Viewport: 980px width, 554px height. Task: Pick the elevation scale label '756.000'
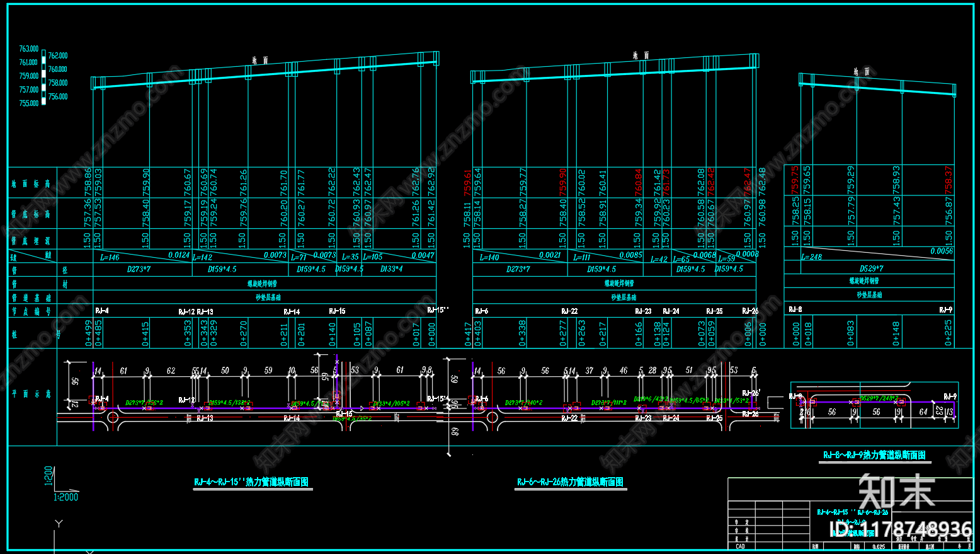pyautogui.click(x=58, y=96)
